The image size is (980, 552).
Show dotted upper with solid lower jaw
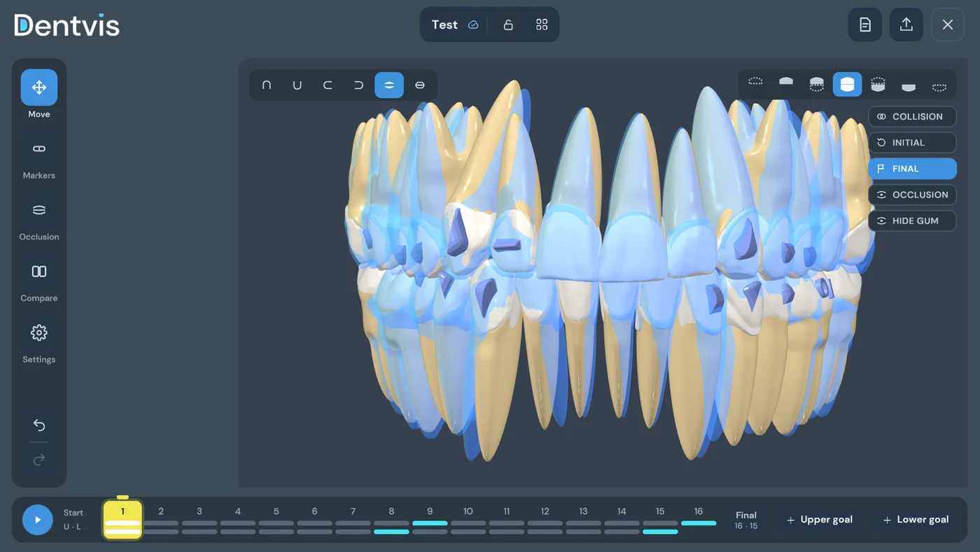[878, 85]
